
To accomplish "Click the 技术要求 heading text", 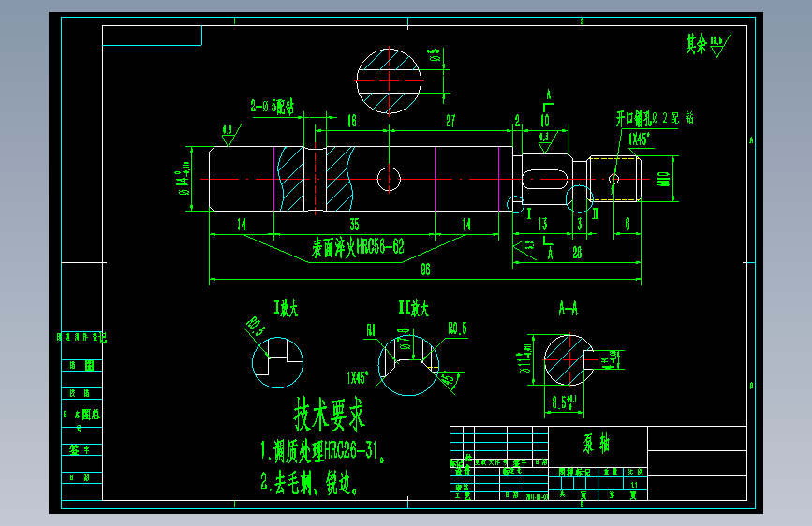I will click(x=329, y=415).
